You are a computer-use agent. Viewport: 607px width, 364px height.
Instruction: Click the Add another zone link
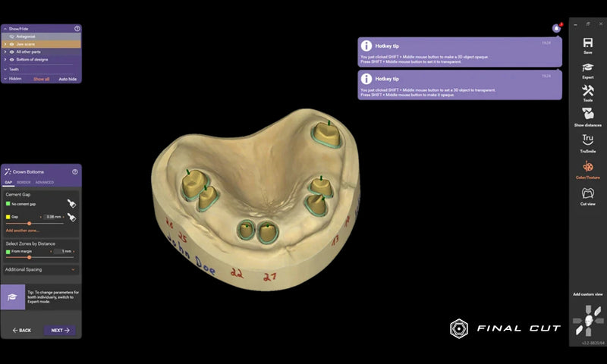pyautogui.click(x=21, y=230)
